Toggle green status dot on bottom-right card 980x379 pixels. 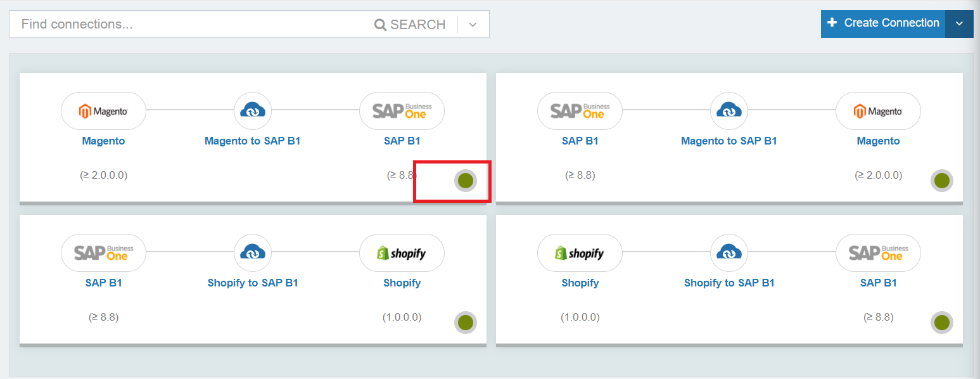942,323
